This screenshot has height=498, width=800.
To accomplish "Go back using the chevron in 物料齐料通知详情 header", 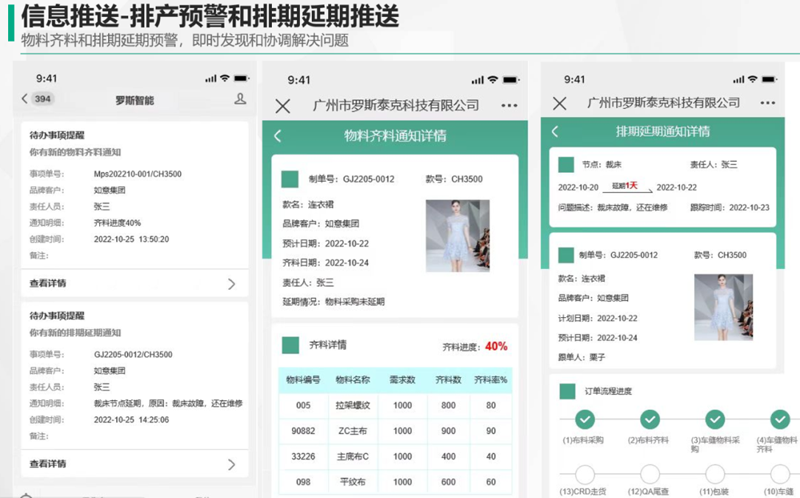I will point(278,136).
